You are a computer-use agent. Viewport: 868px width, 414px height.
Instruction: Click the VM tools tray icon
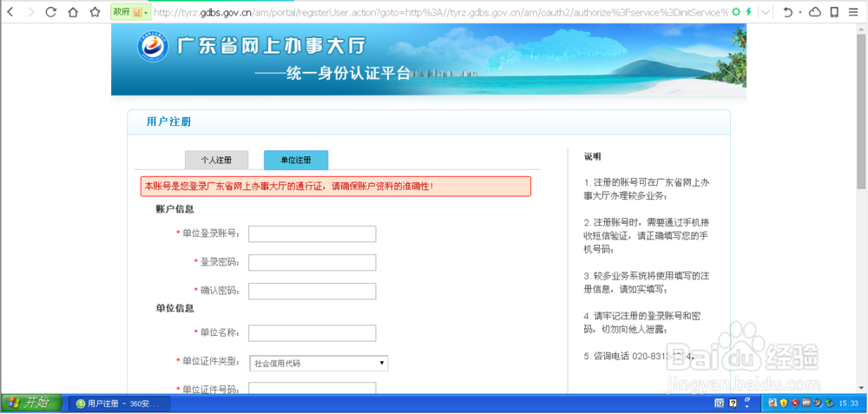[x=806, y=404]
